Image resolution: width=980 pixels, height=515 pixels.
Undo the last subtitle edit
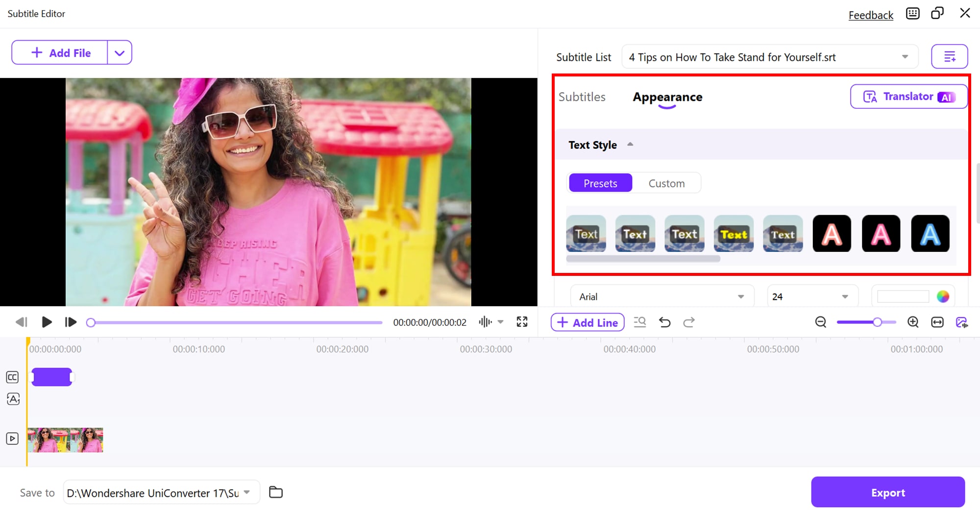(x=664, y=322)
